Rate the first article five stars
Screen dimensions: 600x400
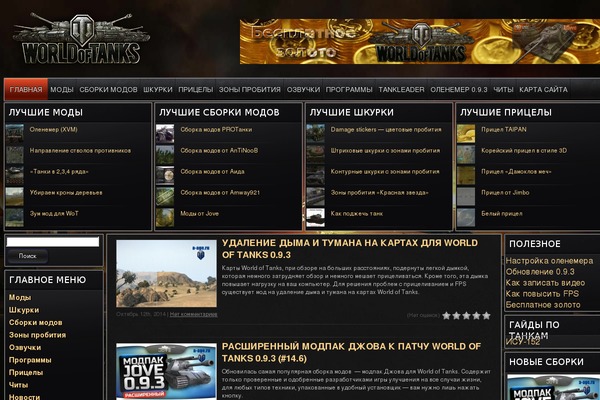pyautogui.click(x=486, y=316)
